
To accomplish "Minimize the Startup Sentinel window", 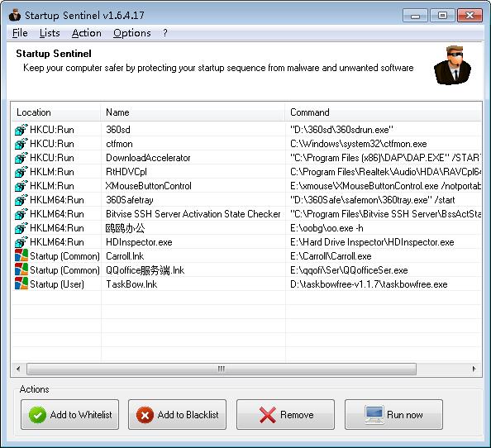I will (x=415, y=16).
